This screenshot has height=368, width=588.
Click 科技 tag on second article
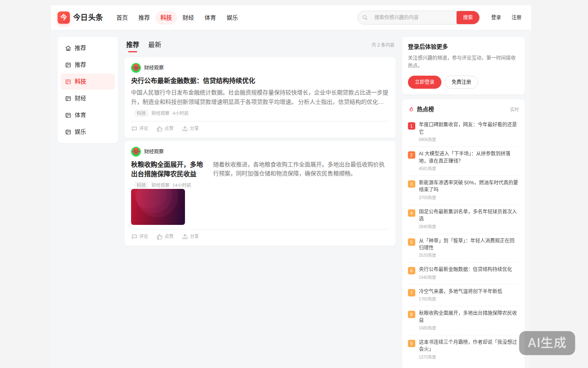(x=141, y=185)
